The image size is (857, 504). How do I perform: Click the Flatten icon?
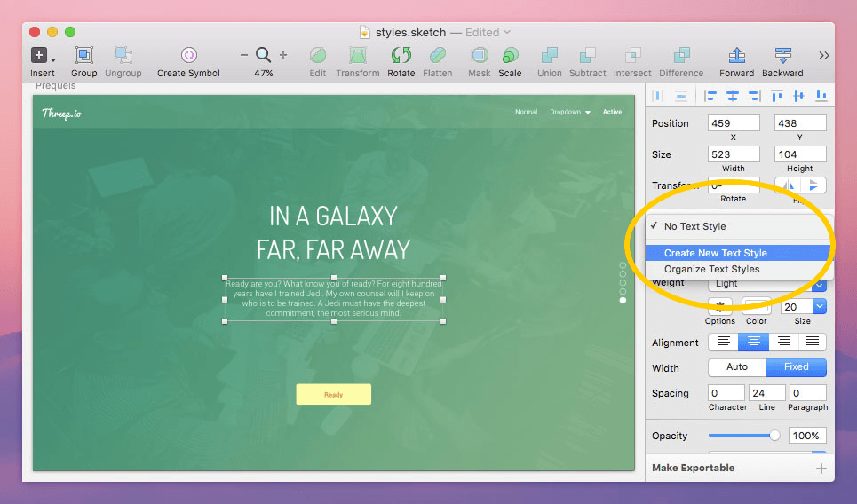tap(437, 55)
